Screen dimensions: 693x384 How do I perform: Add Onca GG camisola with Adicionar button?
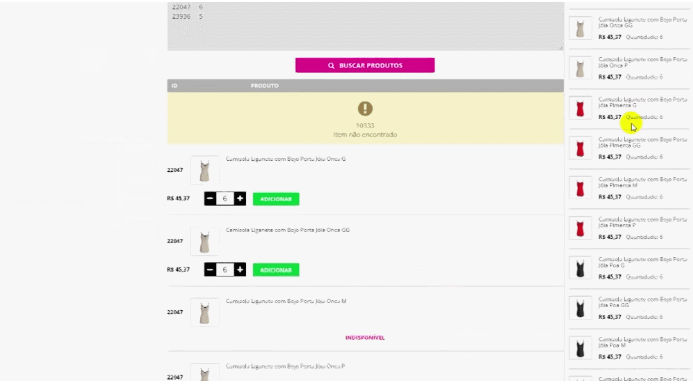coord(276,270)
